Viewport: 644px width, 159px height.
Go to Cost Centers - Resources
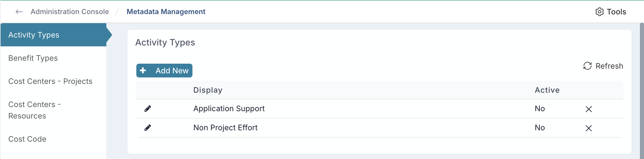tap(35, 110)
